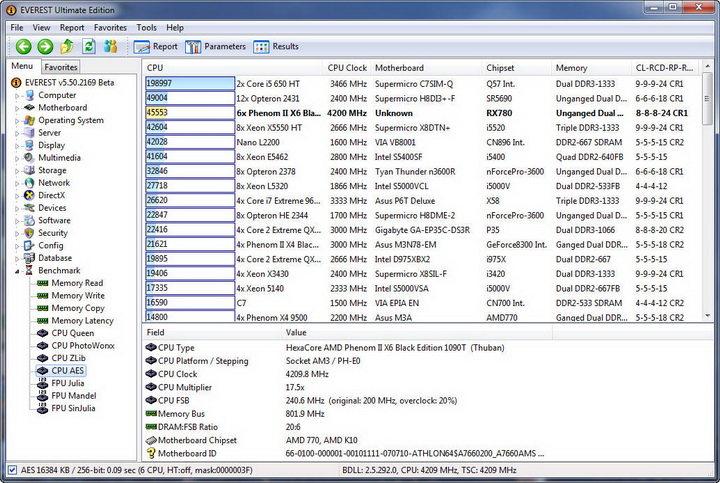Run the FPU Julia benchmark
Screen dimensions: 720x483
click(x=68, y=383)
